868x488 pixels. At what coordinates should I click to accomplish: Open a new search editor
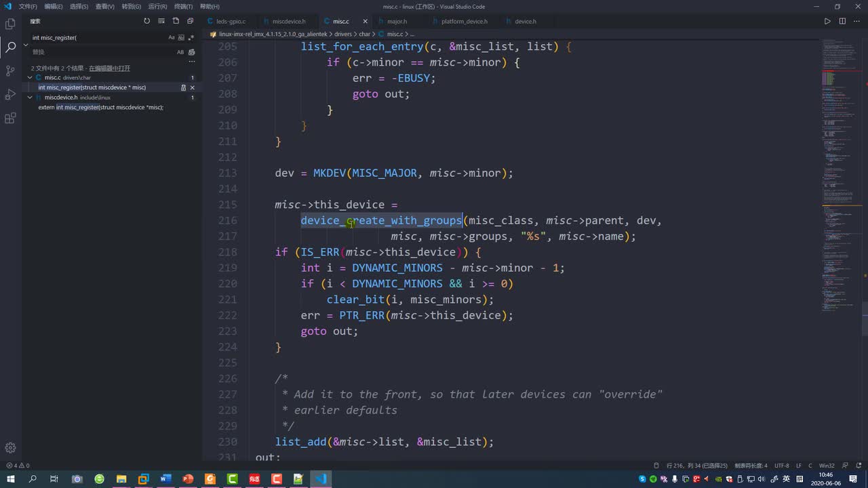[x=176, y=21]
